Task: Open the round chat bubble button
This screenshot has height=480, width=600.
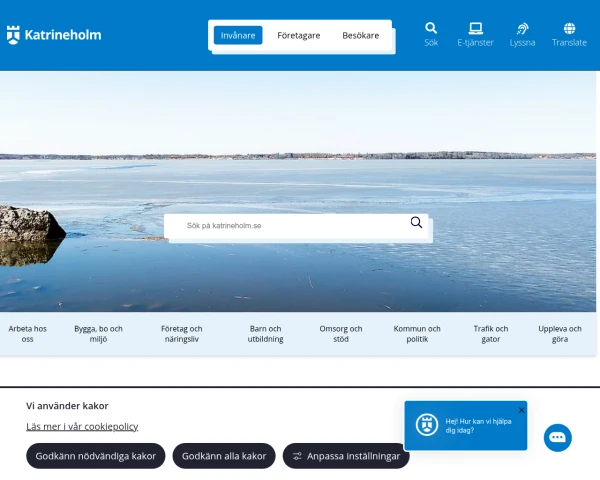Action: pos(558,438)
